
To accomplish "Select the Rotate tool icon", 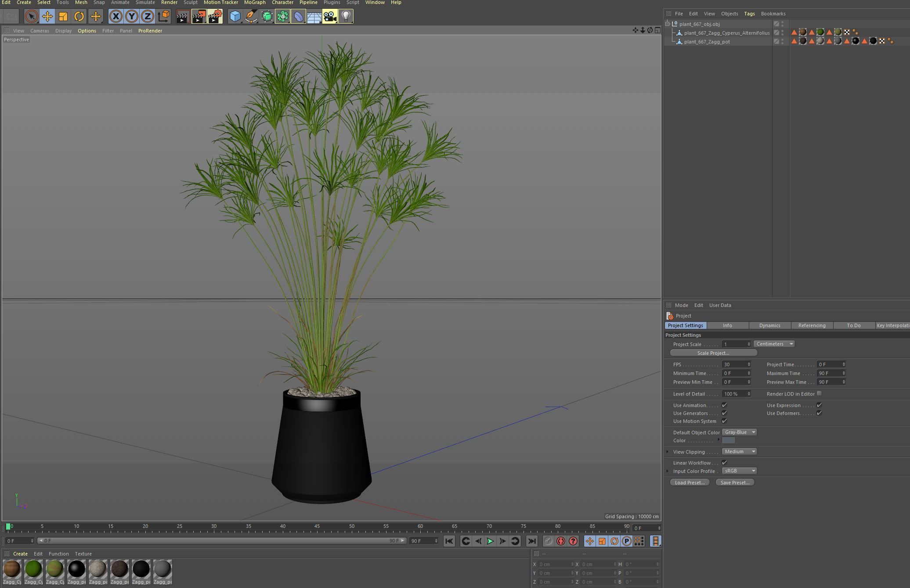I will pos(79,17).
